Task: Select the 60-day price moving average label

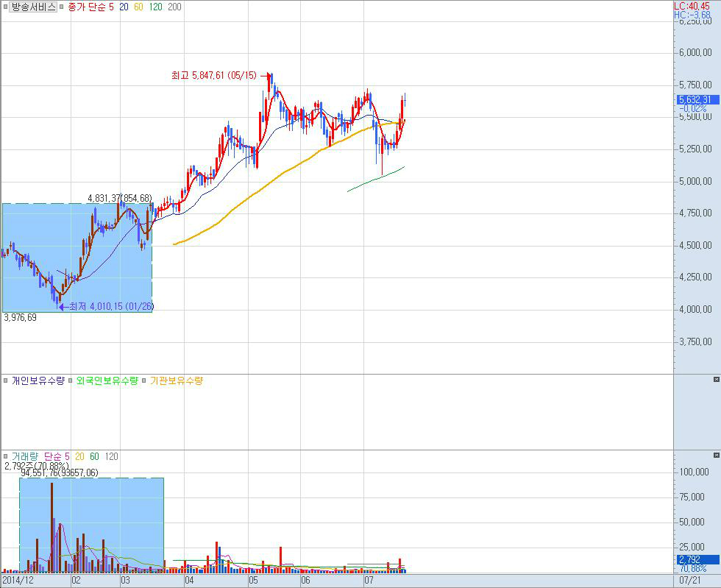Action: click(140, 7)
